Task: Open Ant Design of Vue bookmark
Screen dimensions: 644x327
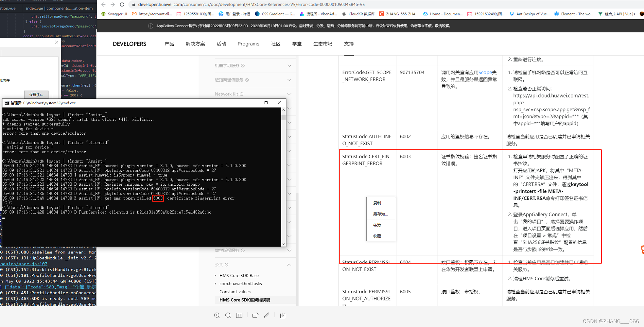Action: 530,14
